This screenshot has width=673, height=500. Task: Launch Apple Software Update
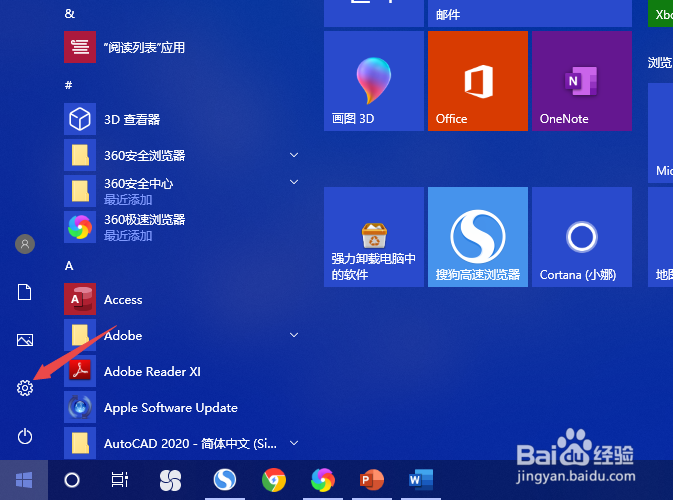[x=181, y=407]
